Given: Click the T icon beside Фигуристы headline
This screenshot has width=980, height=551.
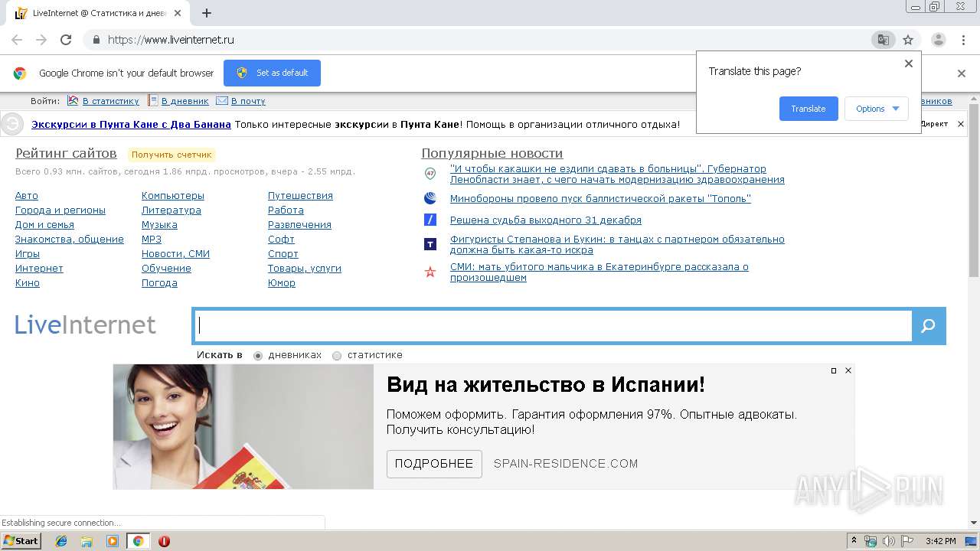Looking at the screenshot, I should point(430,244).
